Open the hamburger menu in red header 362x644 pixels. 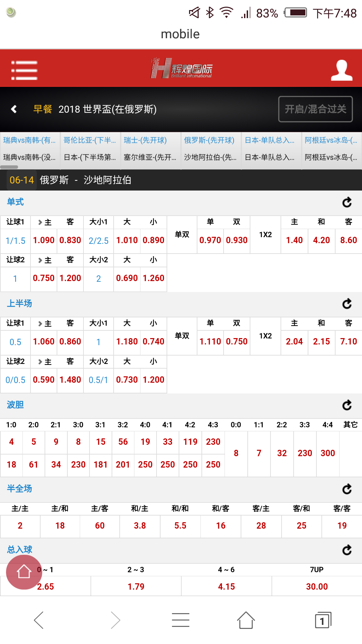24,70
